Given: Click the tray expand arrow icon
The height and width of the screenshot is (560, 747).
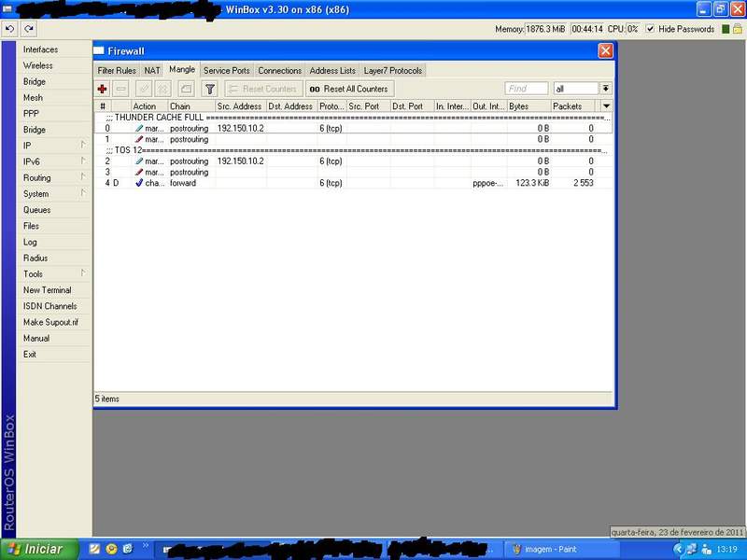Looking at the screenshot, I should pos(678,549).
